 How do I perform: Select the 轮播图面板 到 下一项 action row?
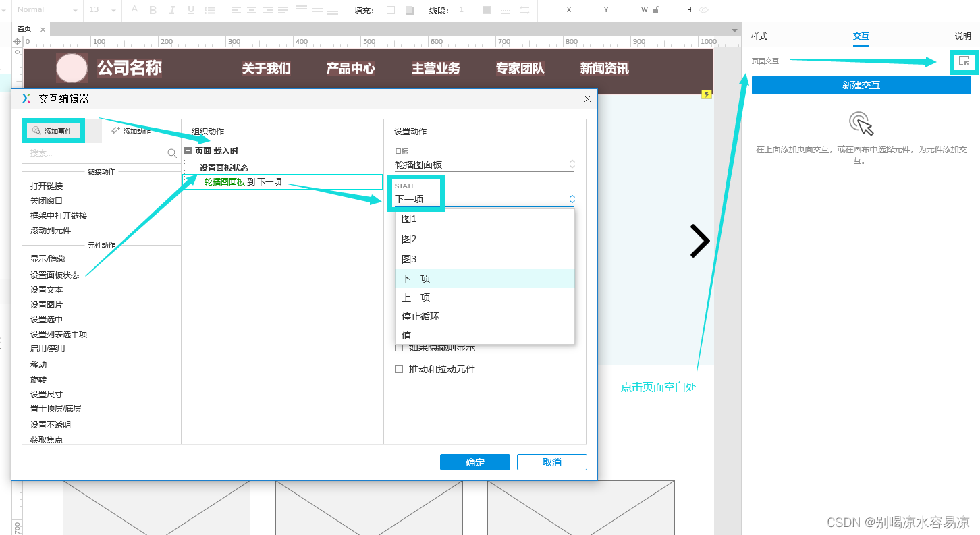pos(282,181)
